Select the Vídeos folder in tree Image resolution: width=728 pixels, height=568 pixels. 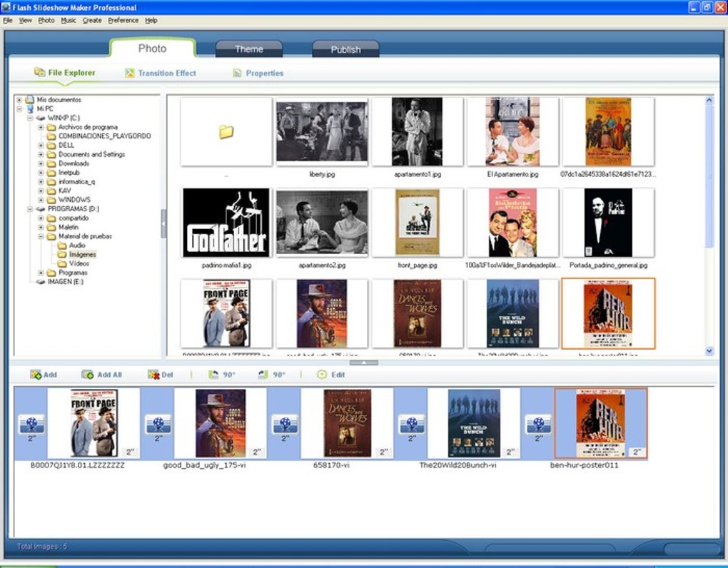click(x=79, y=263)
